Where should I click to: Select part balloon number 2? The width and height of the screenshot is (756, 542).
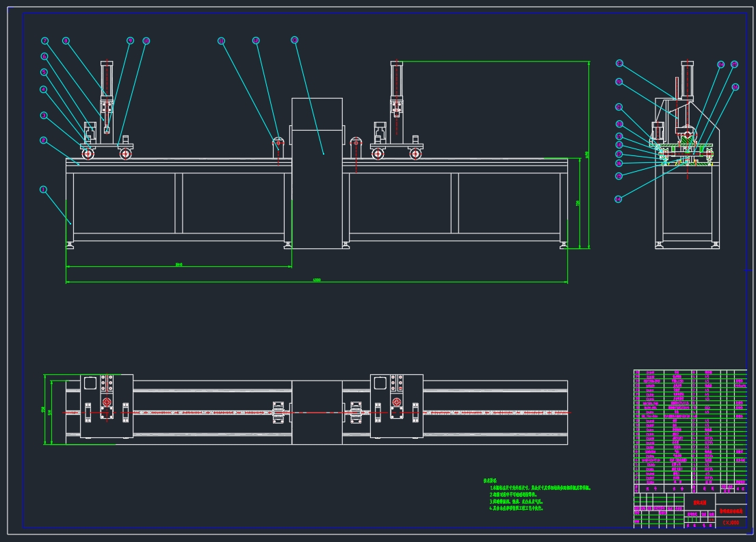pos(43,140)
